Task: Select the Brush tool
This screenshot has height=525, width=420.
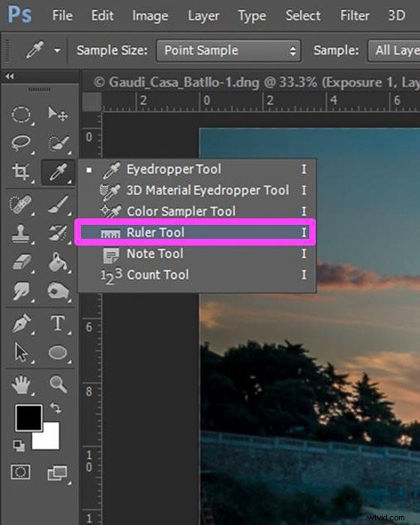Action: click(x=58, y=204)
